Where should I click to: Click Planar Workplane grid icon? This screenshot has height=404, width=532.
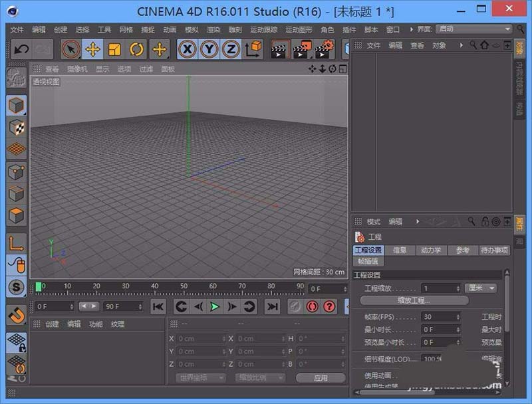[x=16, y=364]
